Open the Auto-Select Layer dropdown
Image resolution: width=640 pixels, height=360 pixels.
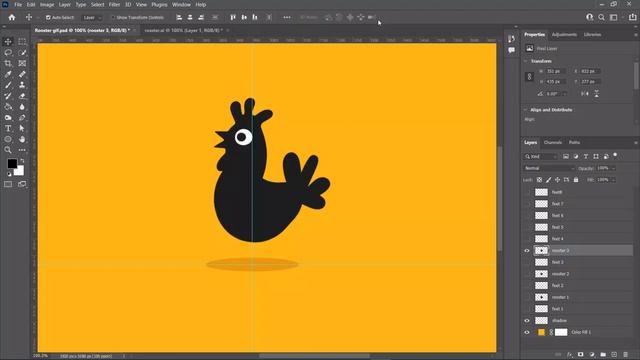pyautogui.click(x=92, y=18)
